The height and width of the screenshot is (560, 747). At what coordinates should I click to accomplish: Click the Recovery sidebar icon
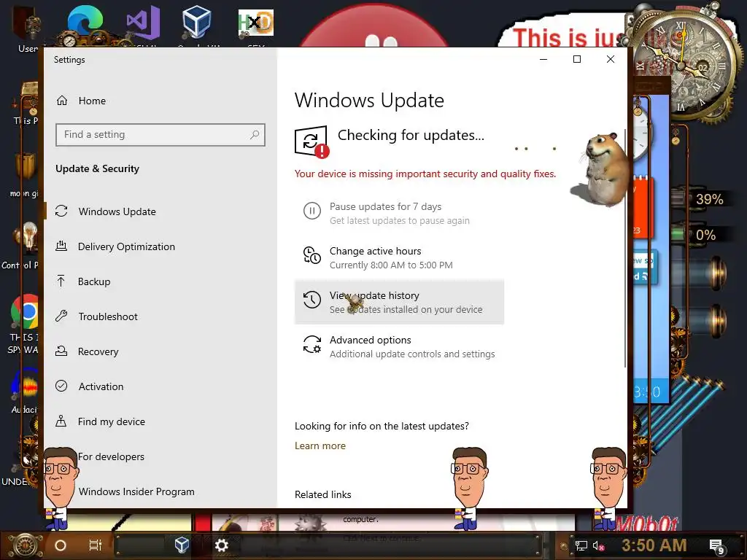point(61,351)
